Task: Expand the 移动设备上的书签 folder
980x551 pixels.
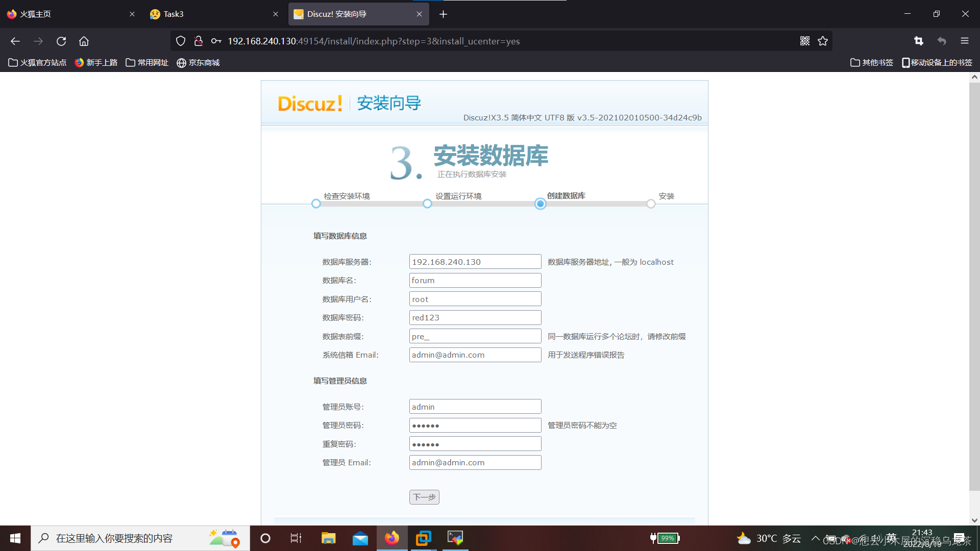Action: (x=937, y=62)
